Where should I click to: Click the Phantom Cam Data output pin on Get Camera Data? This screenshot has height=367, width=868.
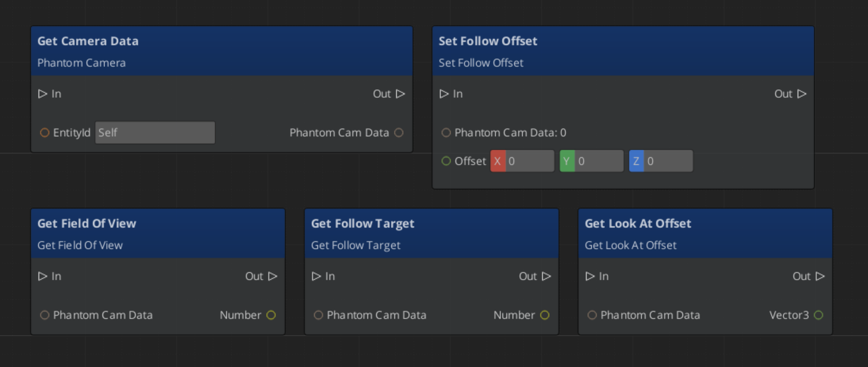coord(399,133)
